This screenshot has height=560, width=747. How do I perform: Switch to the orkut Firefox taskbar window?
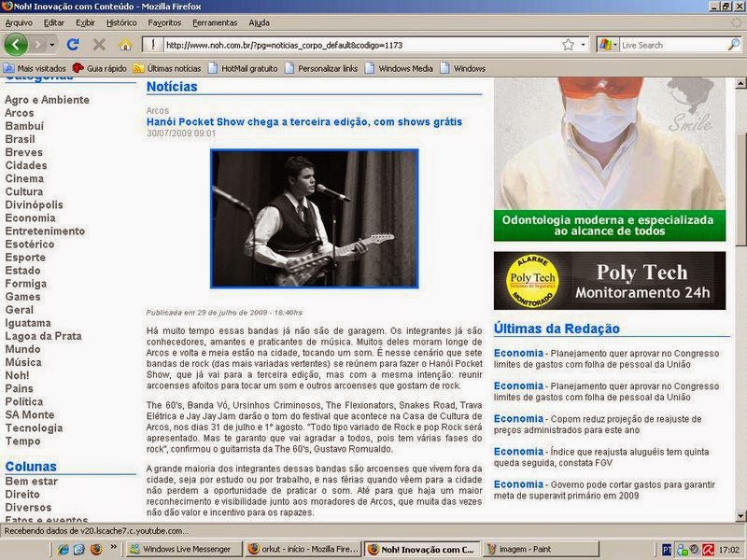click(x=303, y=549)
